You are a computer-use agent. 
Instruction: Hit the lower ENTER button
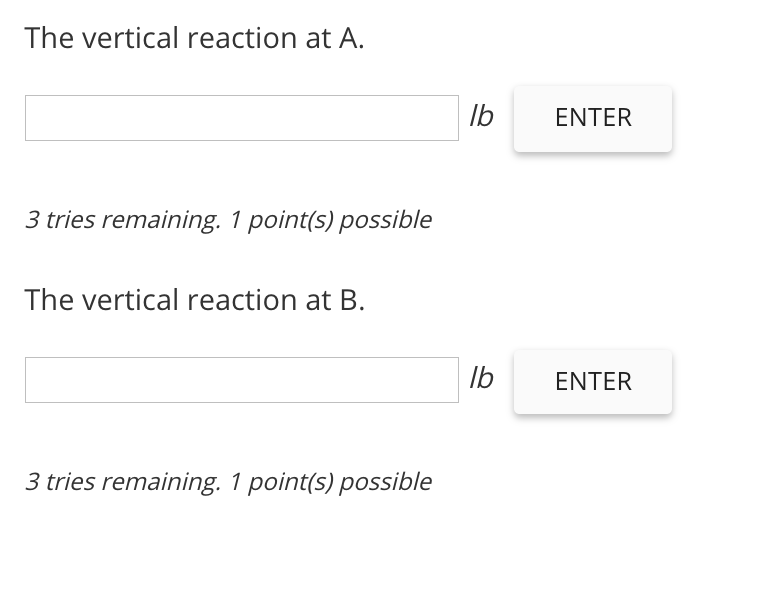click(x=593, y=381)
